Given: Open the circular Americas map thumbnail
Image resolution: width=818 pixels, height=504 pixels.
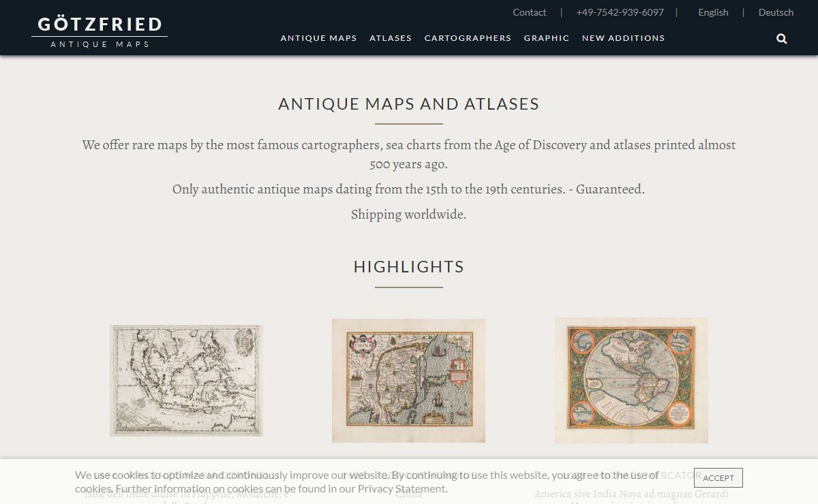Looking at the screenshot, I should [x=631, y=380].
